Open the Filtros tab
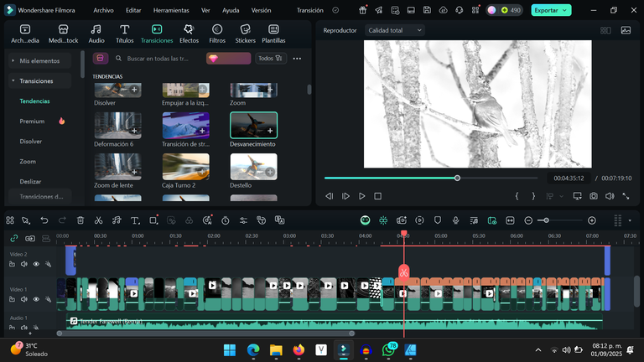644x362 pixels. pyautogui.click(x=217, y=34)
